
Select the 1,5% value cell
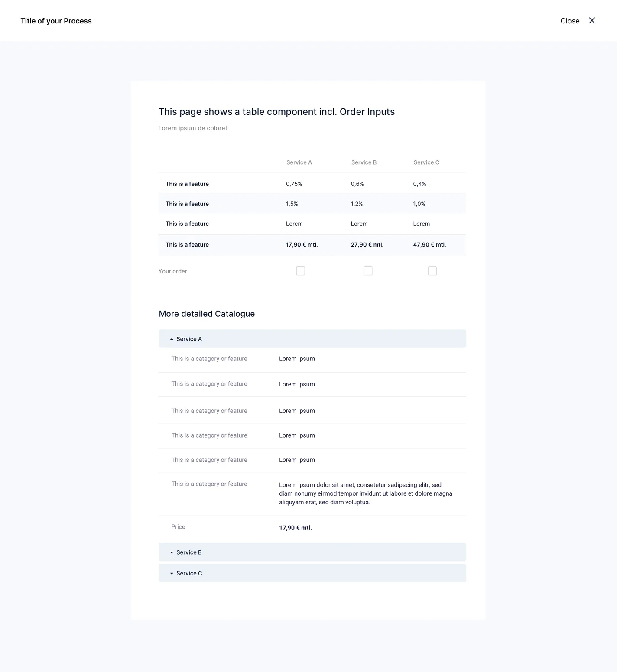coord(292,204)
